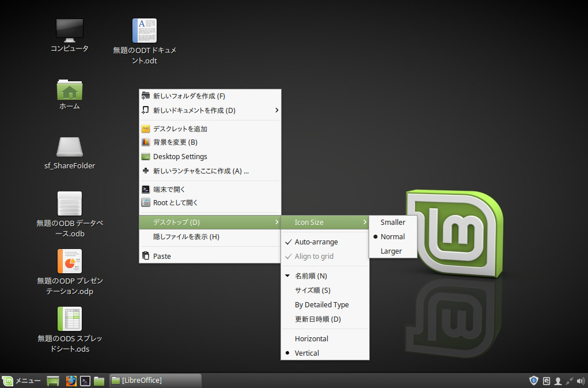The image size is (588, 388).
Task: Click the shield update manager tray icon
Action: coord(534,381)
